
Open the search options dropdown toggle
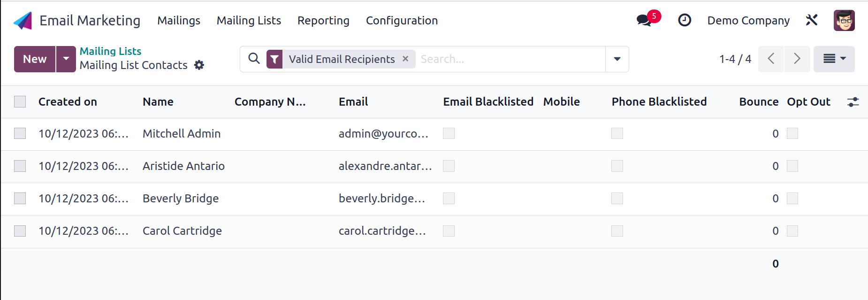pyautogui.click(x=617, y=59)
